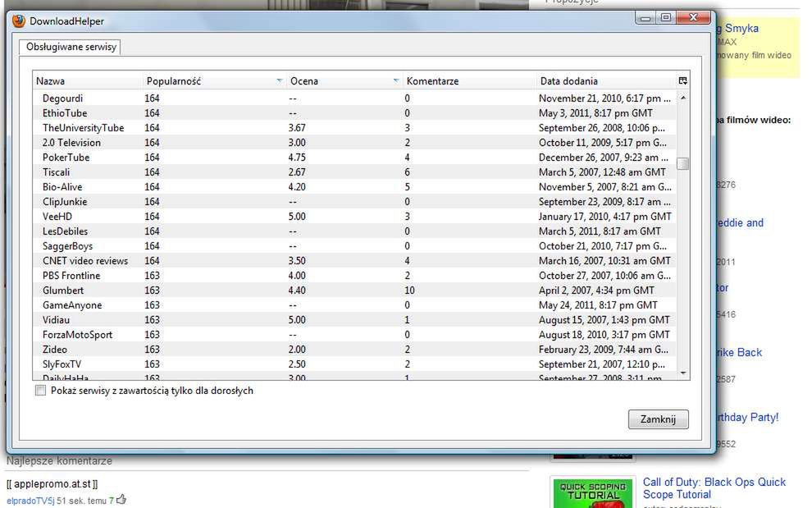Select the Glumbert row
812x508 pixels.
pyautogui.click(x=354, y=291)
